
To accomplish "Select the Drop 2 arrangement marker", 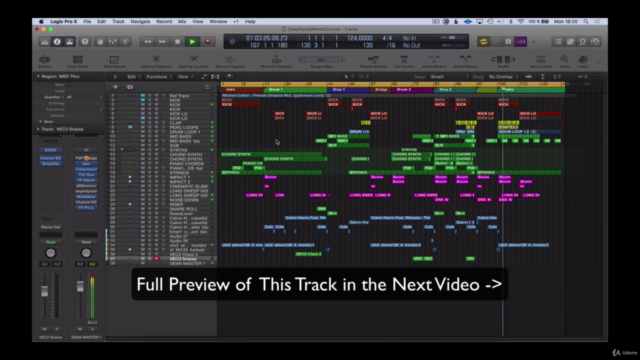I will tap(455, 90).
